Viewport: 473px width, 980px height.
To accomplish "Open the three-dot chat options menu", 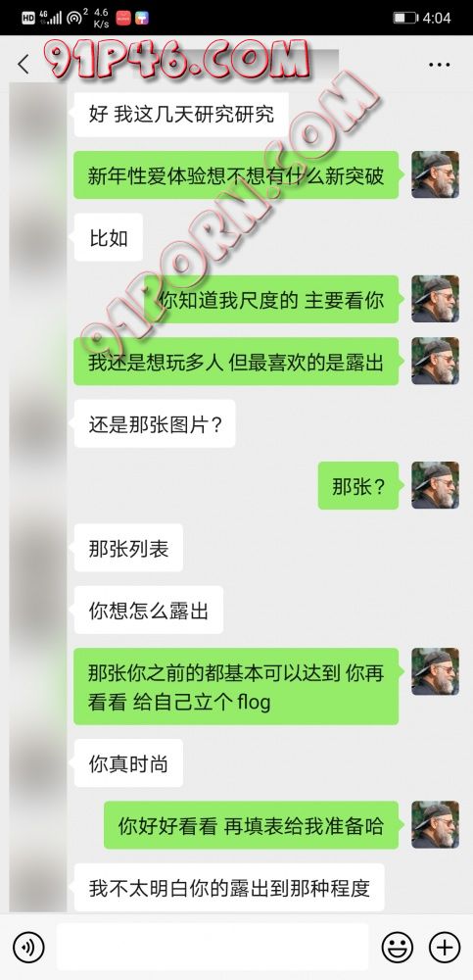I will [440, 65].
